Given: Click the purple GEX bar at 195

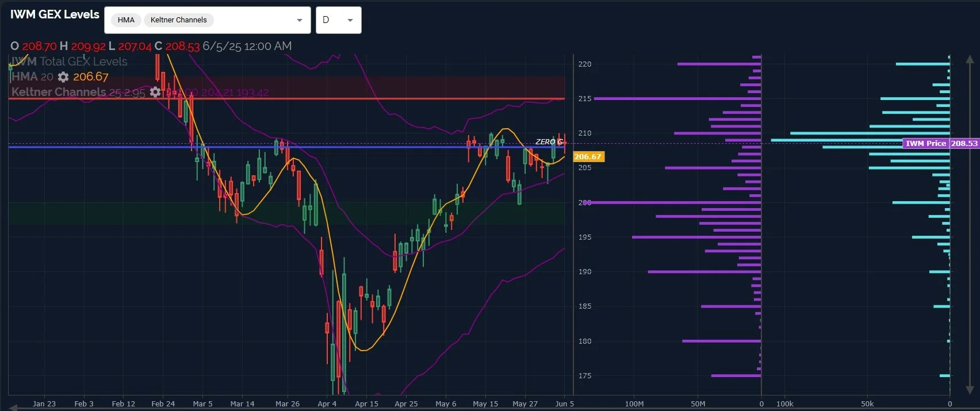Looking at the screenshot, I should point(696,237).
